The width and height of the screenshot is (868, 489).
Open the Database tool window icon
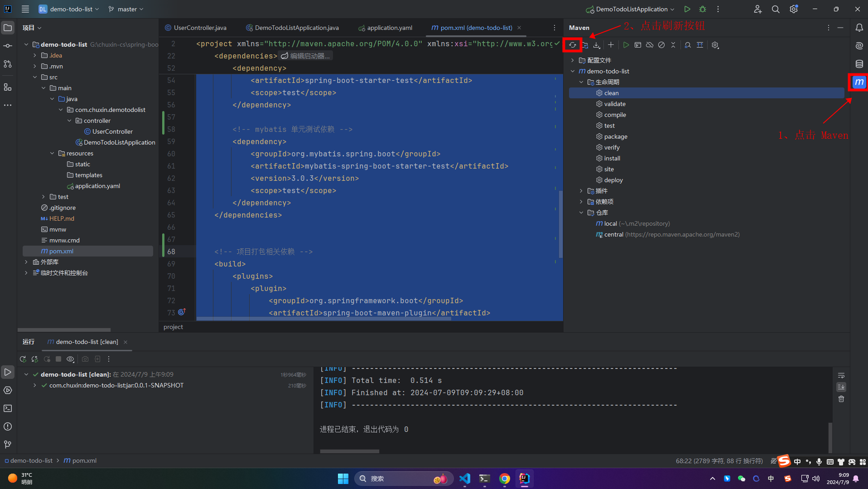pos(859,64)
